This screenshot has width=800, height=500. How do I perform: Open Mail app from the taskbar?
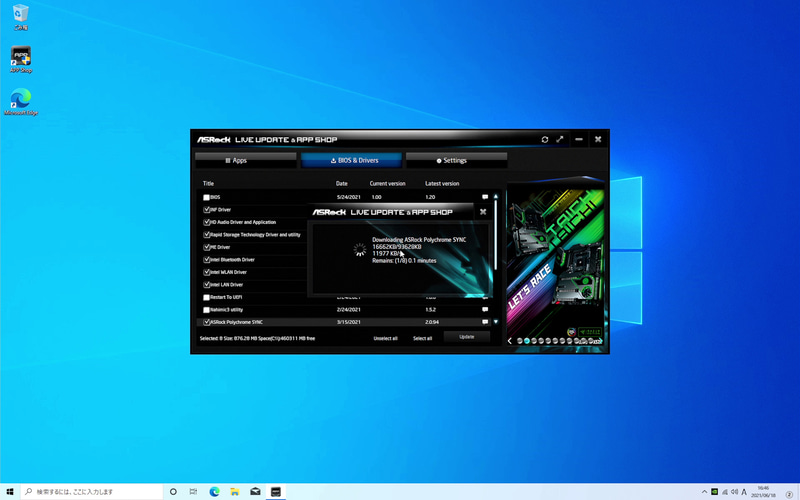pos(255,491)
